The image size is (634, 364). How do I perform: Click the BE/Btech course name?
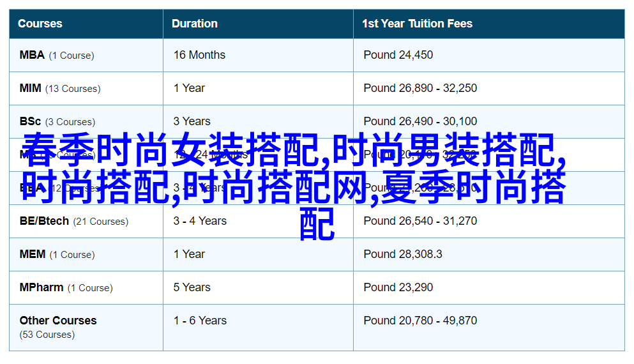point(44,221)
